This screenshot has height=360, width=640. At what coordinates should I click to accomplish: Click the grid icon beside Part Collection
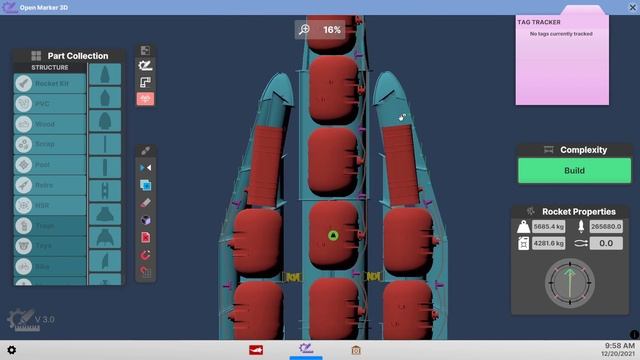[36, 56]
